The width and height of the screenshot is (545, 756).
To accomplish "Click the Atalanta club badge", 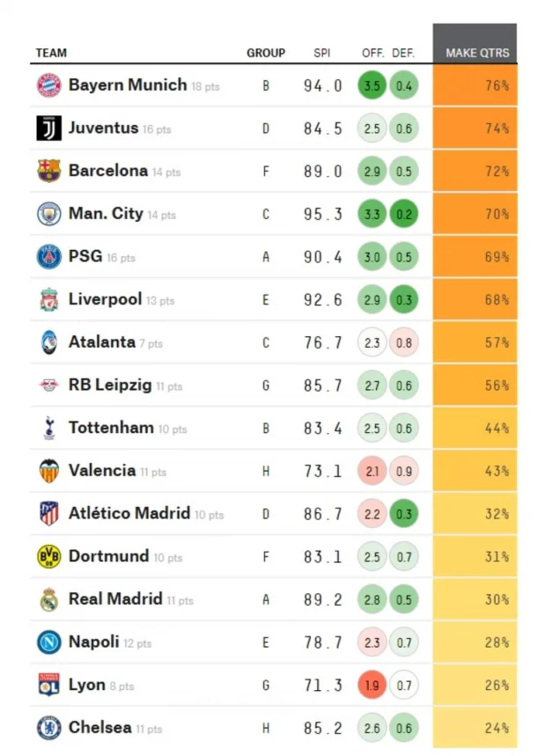I will point(48,342).
